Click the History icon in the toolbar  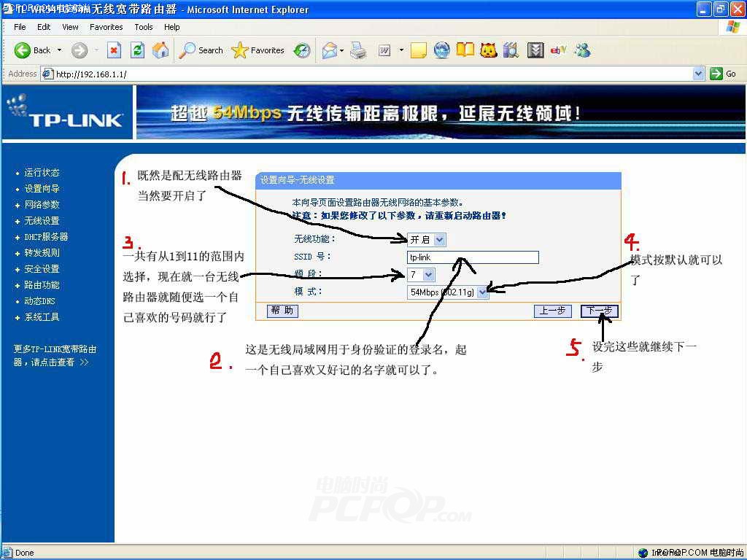coord(302,50)
